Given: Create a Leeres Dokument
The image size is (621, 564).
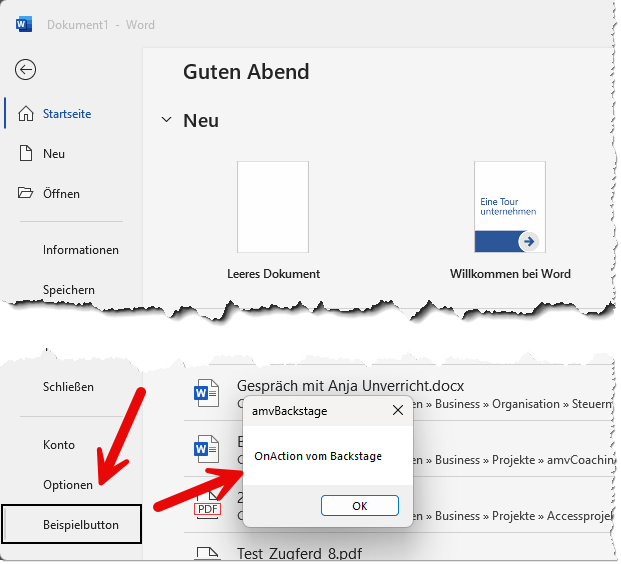Looking at the screenshot, I should (273, 207).
